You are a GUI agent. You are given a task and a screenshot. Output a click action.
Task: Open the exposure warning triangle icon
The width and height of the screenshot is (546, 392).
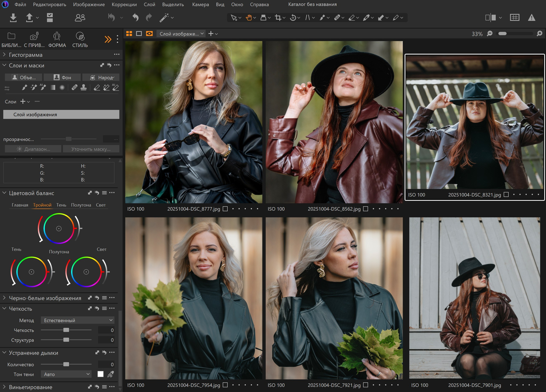point(531,18)
